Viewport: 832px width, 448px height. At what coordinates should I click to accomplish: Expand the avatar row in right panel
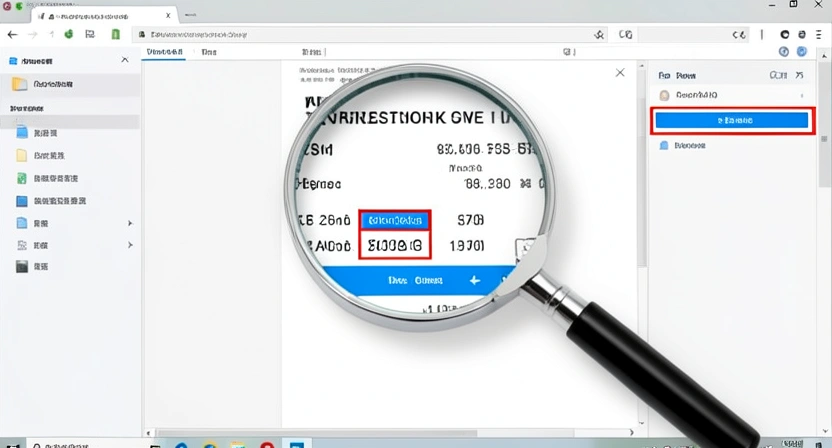[802, 96]
